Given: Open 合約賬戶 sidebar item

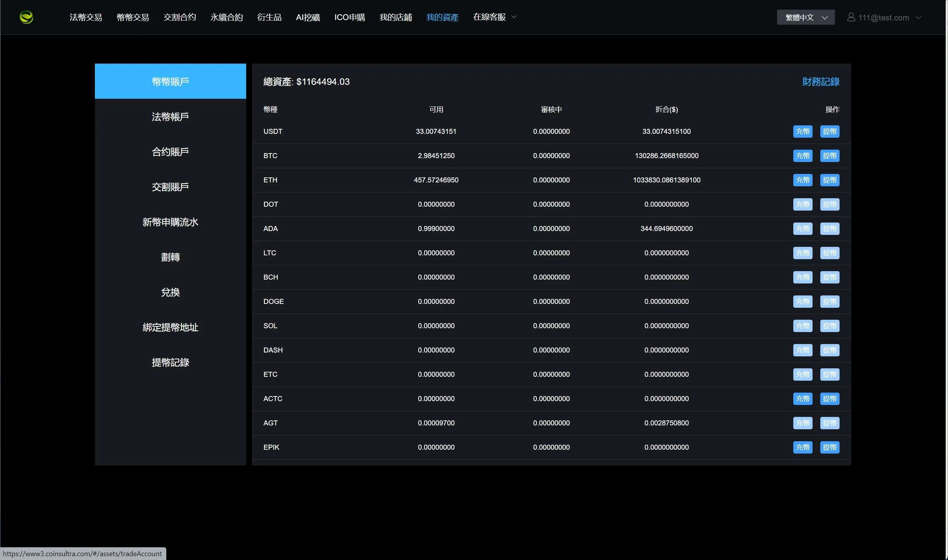Looking at the screenshot, I should (170, 152).
